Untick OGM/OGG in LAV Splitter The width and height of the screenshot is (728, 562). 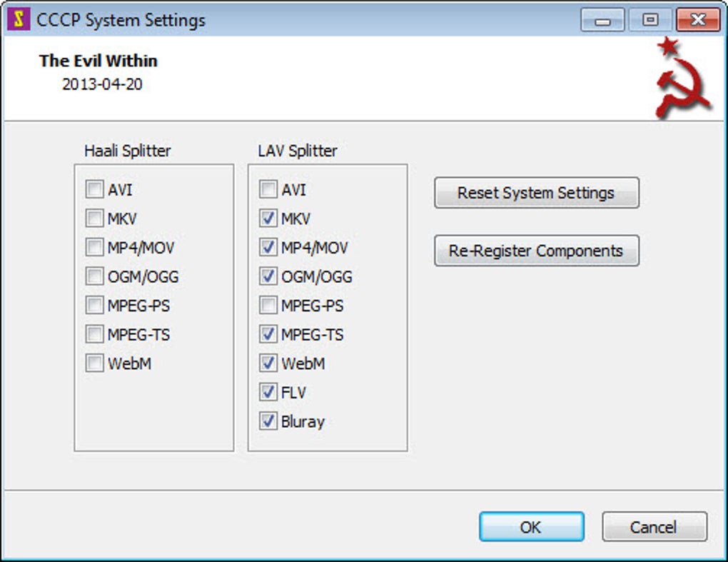click(x=268, y=276)
